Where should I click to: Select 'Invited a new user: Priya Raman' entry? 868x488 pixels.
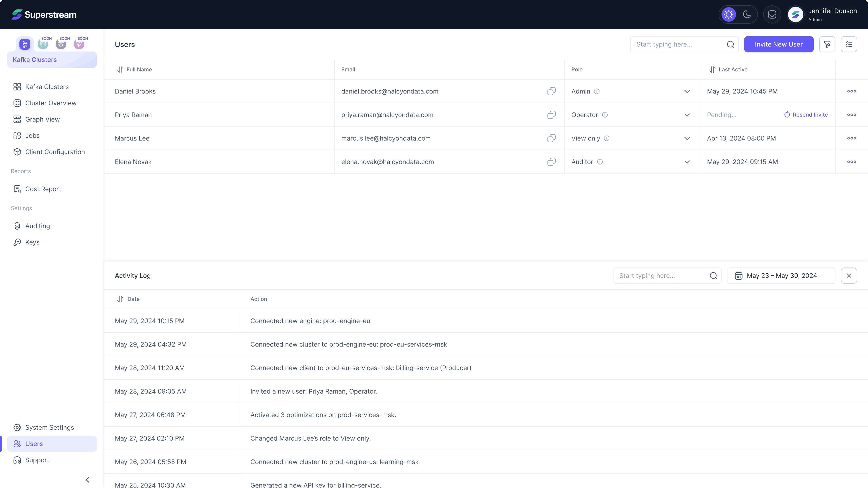(x=486, y=391)
